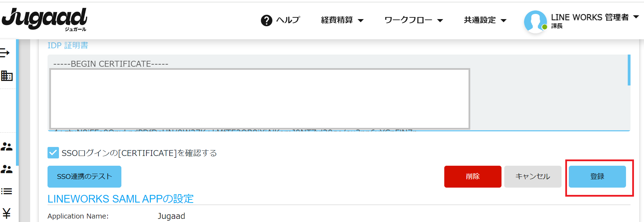The image size is (644, 222).
Task: Expand the 共通設定 dropdown menu
Action: tap(486, 20)
